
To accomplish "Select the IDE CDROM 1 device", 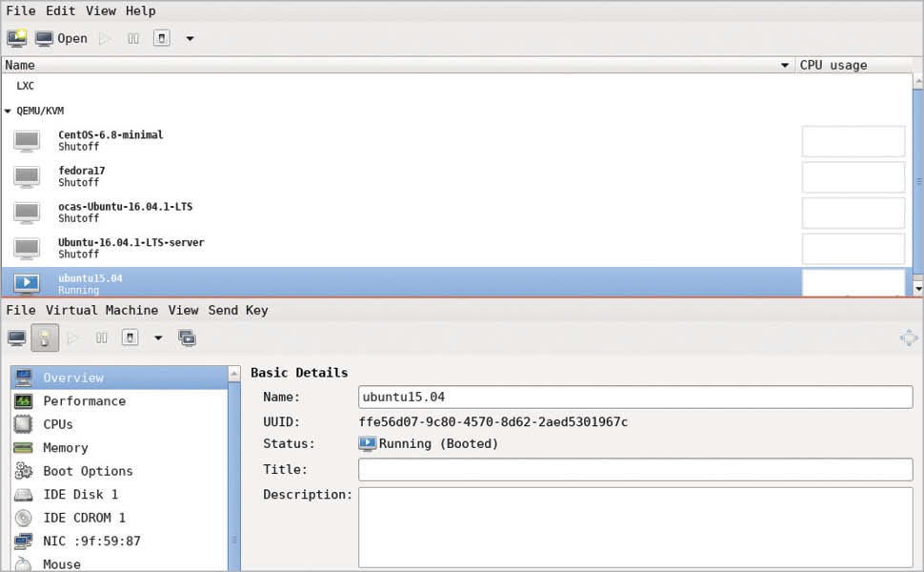I will (84, 518).
